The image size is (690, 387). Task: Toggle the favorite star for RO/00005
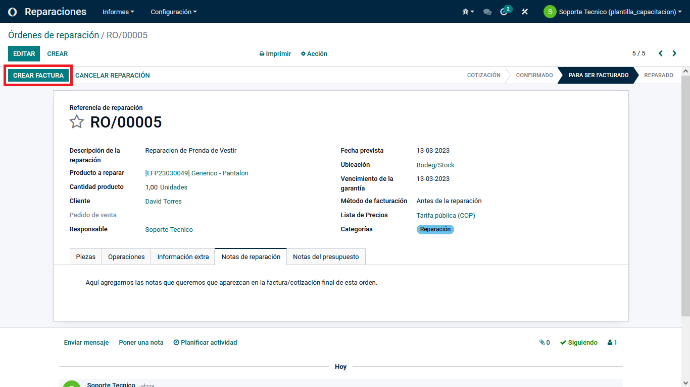pos(77,122)
